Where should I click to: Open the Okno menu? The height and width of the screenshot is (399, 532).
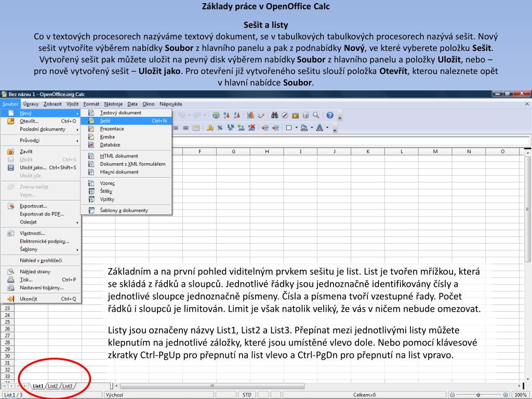coord(148,104)
